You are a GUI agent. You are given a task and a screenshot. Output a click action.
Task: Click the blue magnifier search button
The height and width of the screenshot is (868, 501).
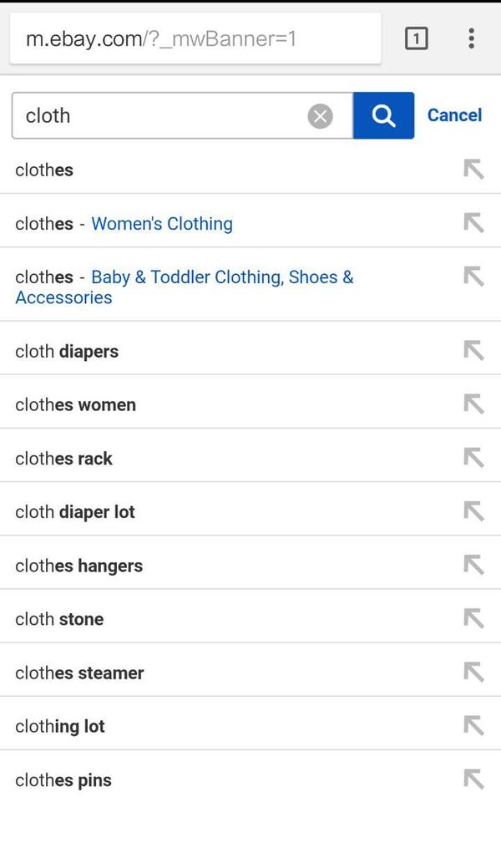click(383, 115)
